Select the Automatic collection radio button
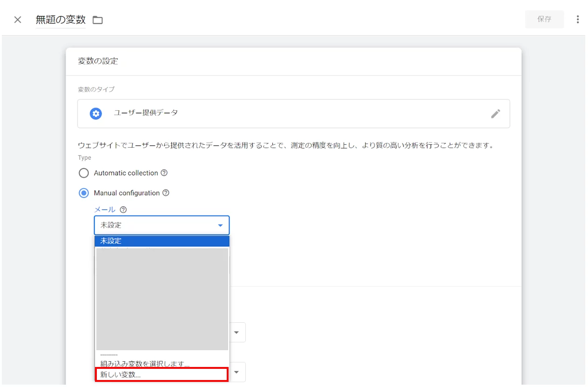Viewport: 588px width, 387px height. 84,173
